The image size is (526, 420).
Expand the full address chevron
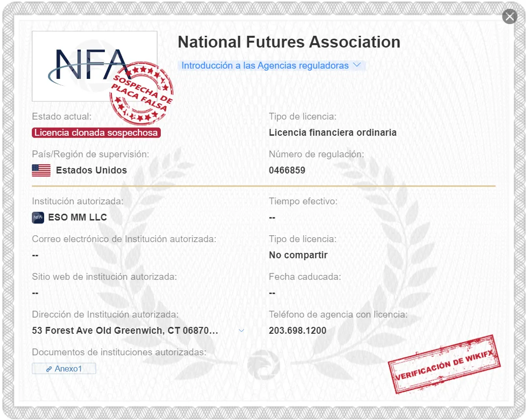pos(241,330)
